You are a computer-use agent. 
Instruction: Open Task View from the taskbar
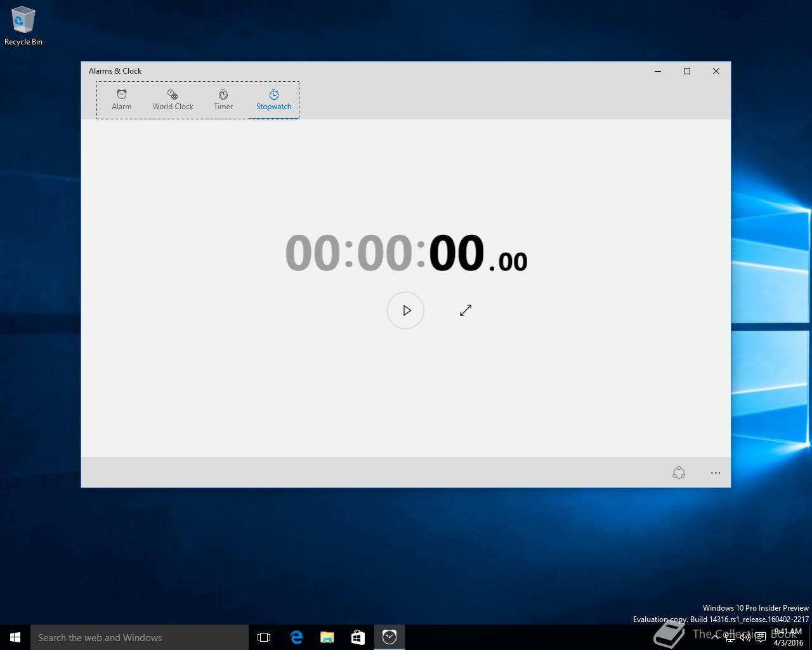tap(264, 637)
